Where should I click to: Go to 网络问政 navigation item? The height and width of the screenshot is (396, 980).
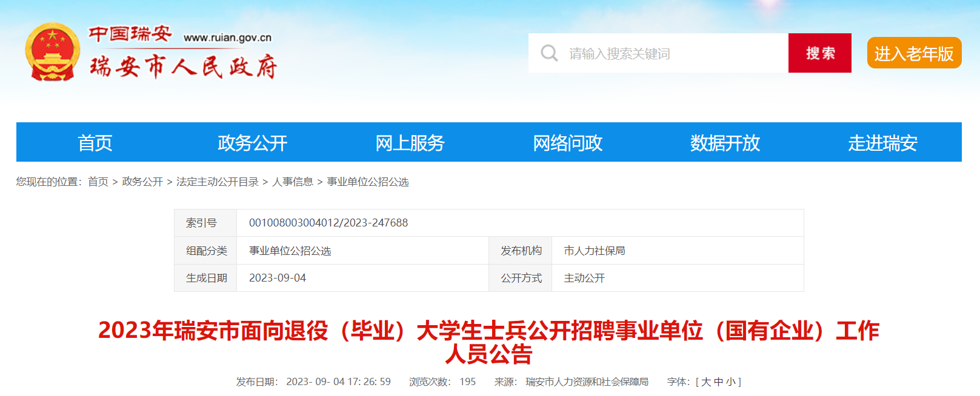pyautogui.click(x=567, y=143)
